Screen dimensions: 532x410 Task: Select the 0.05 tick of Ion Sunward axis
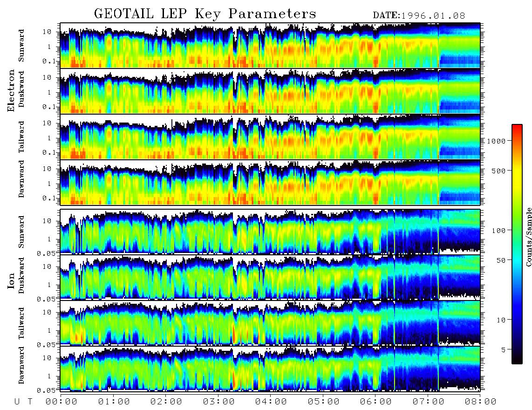coord(46,253)
